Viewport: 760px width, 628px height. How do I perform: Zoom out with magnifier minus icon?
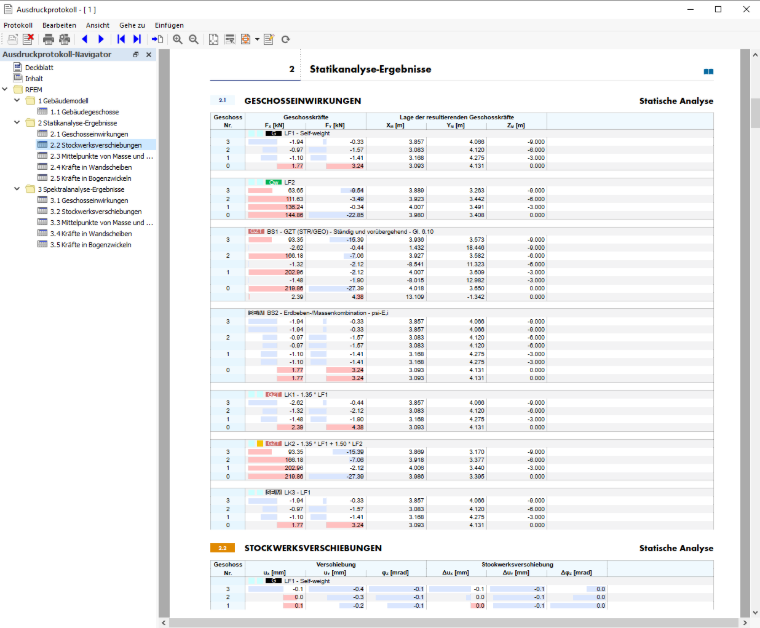[193, 39]
